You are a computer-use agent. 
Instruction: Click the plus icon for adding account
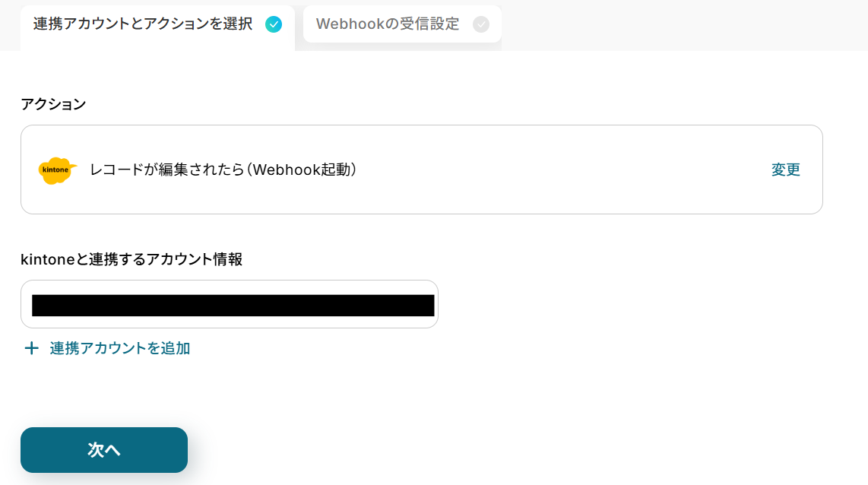coord(32,347)
